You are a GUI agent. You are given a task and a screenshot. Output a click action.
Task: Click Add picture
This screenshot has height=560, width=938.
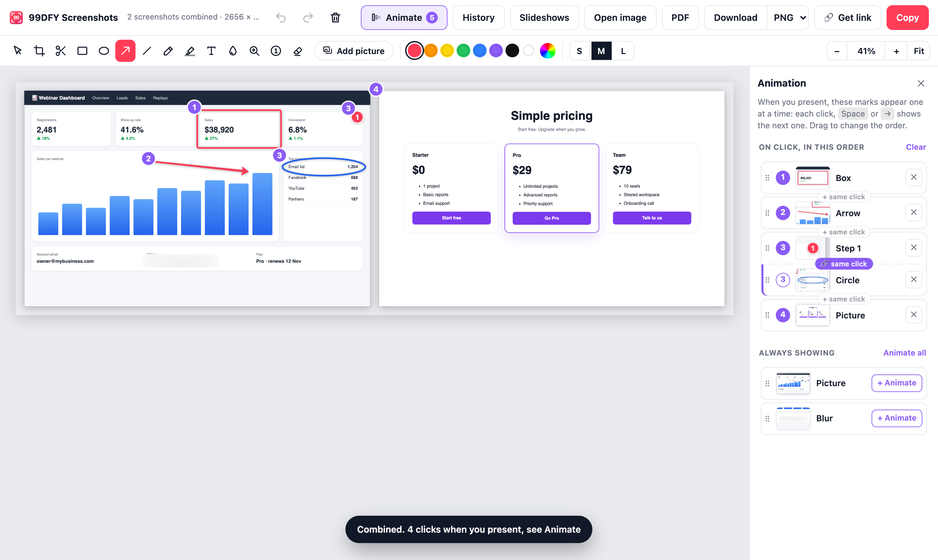(354, 51)
